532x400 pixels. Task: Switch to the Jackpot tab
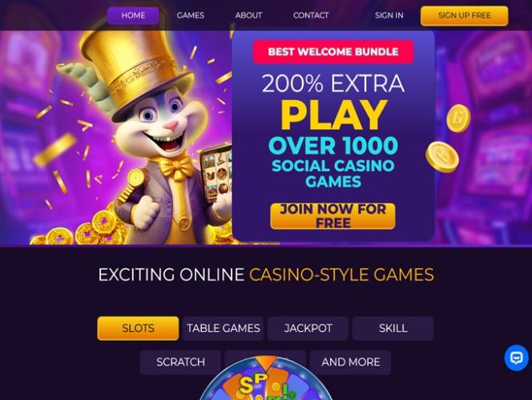coord(308,329)
